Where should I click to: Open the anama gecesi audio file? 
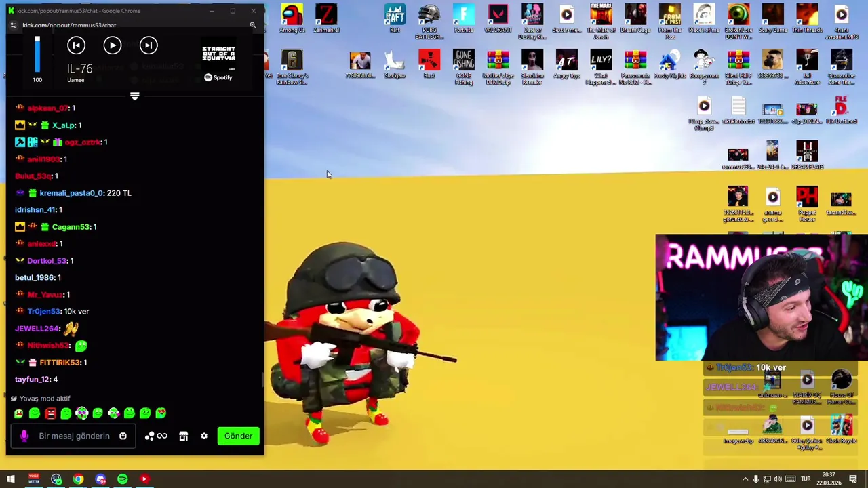(x=772, y=204)
